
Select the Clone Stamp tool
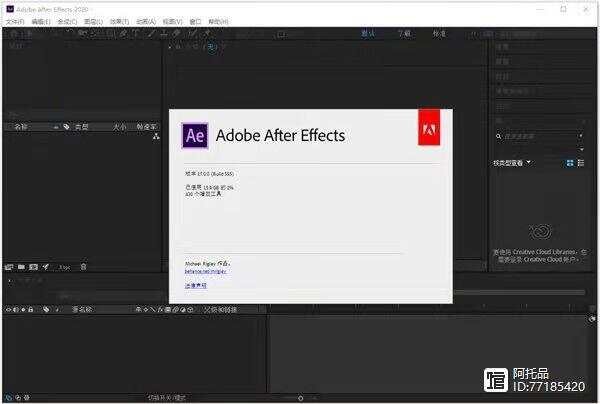point(164,34)
